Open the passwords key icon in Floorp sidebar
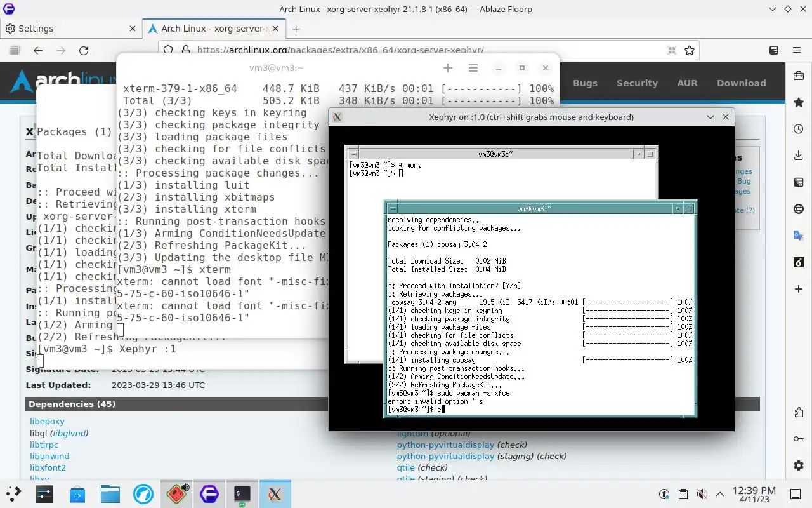The image size is (812, 508). click(799, 439)
